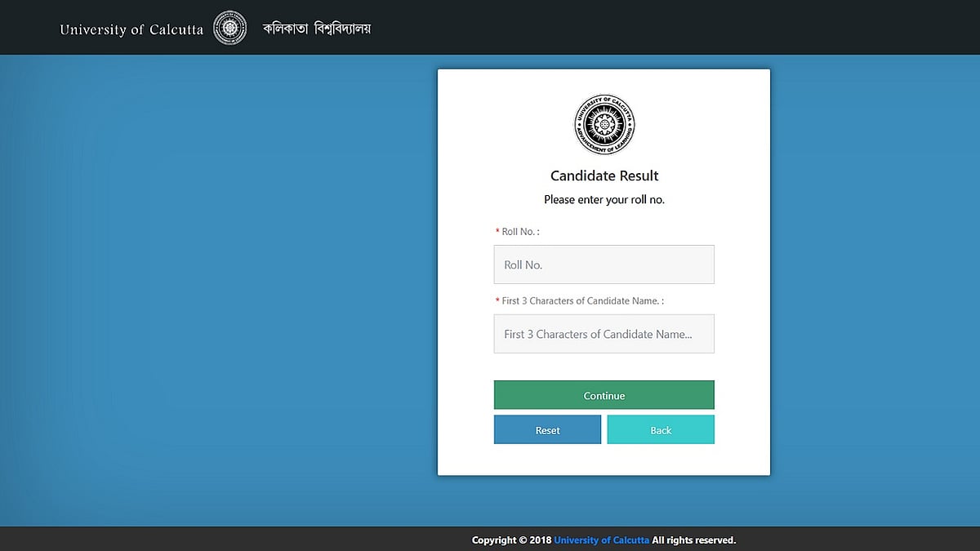Click the 'First 3 Characters of Candidate Name' label

582,301
